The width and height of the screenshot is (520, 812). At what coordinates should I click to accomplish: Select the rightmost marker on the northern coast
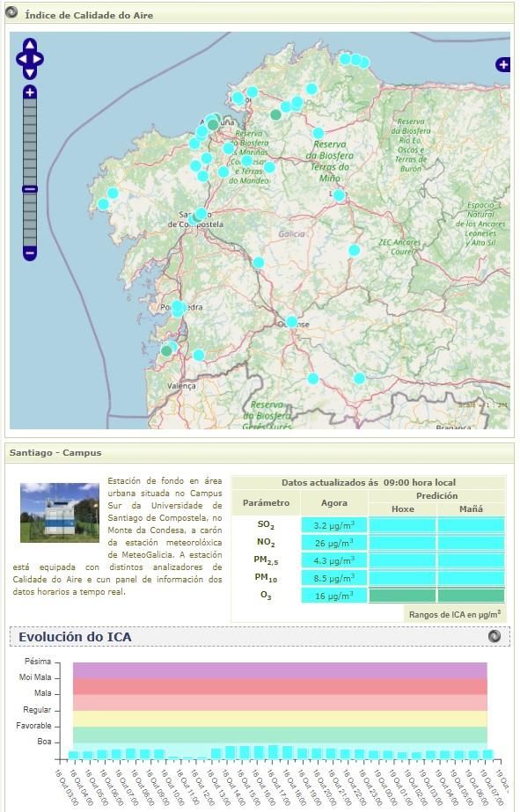coord(364,62)
